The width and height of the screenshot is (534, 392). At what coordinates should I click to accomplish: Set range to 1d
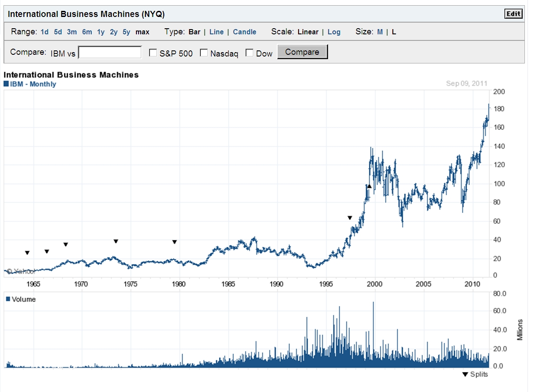coord(44,32)
